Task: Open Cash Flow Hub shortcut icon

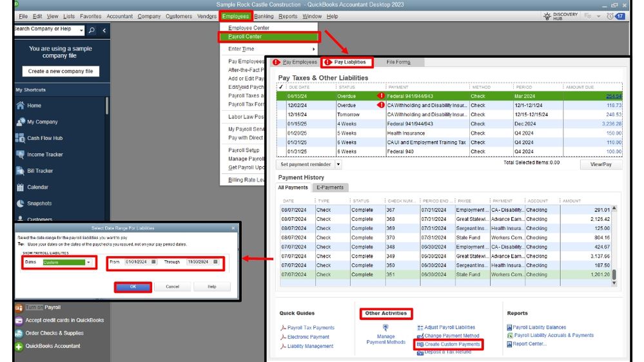Action: pyautogui.click(x=20, y=138)
